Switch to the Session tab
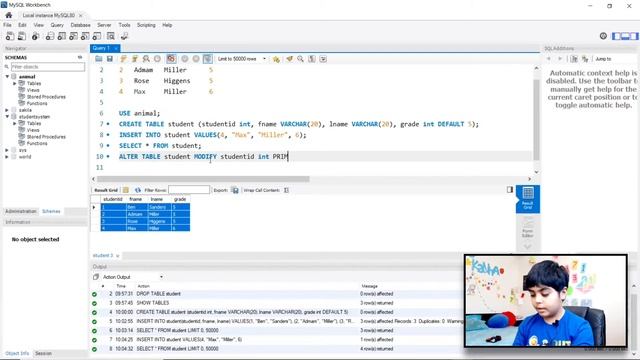 (x=43, y=353)
